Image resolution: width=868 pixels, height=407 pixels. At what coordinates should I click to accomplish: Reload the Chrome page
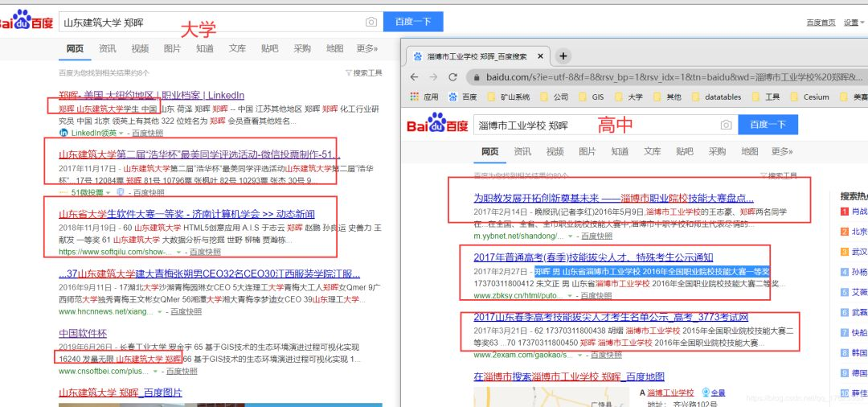pos(452,77)
